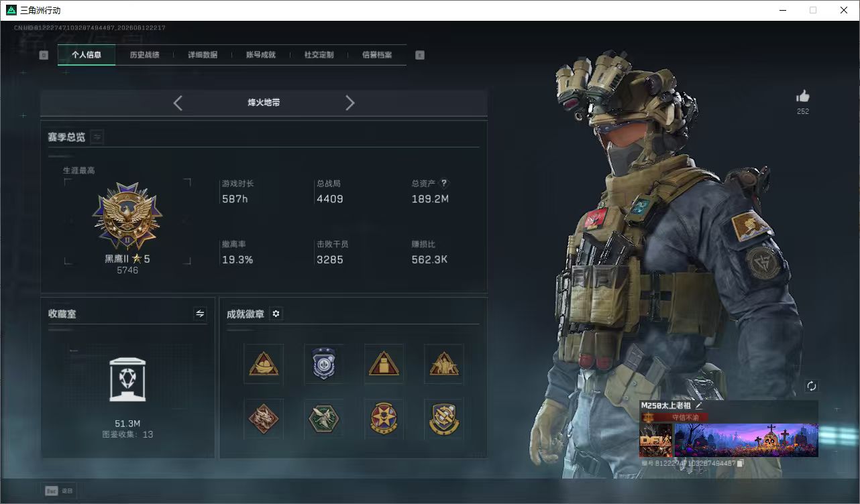The image size is (860, 504).
Task: Open the DF player avatar
Action: coord(656,440)
